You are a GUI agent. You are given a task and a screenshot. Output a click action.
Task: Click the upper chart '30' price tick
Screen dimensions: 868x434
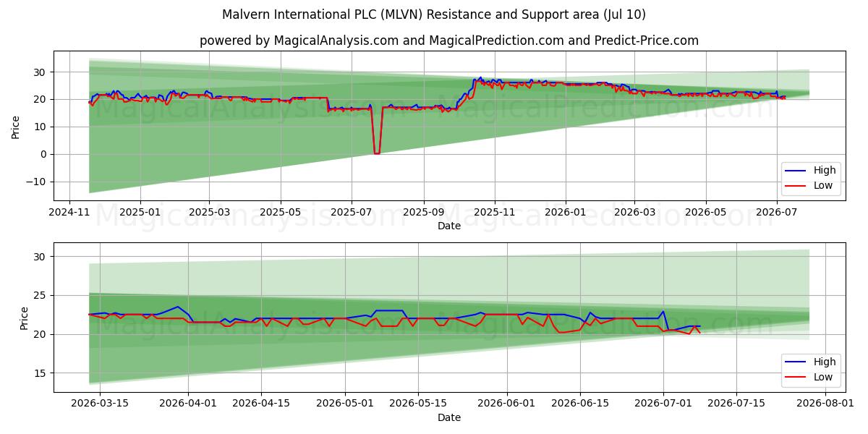point(41,72)
